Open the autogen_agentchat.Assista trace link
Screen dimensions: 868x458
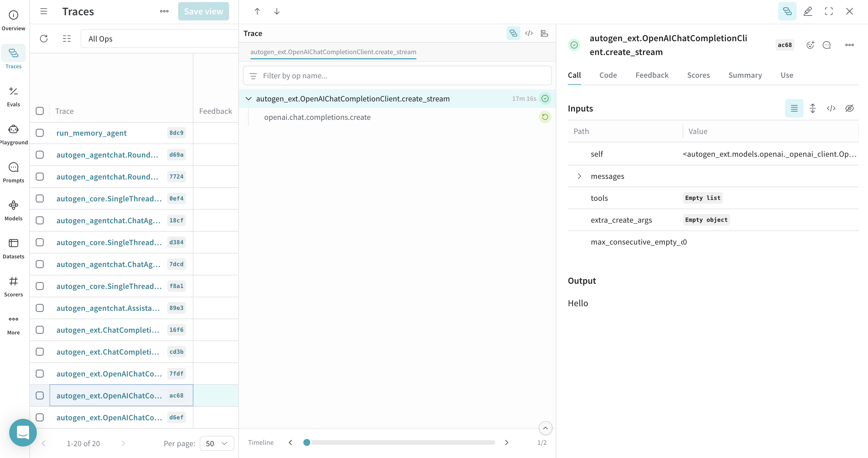(x=108, y=308)
